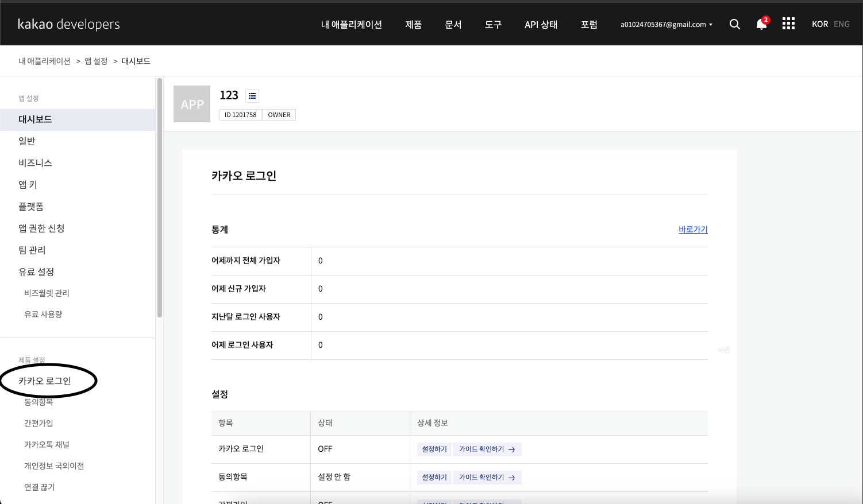Click the OFF status of 카카오 로그인
Viewport: 863px width, 504px height.
point(325,449)
